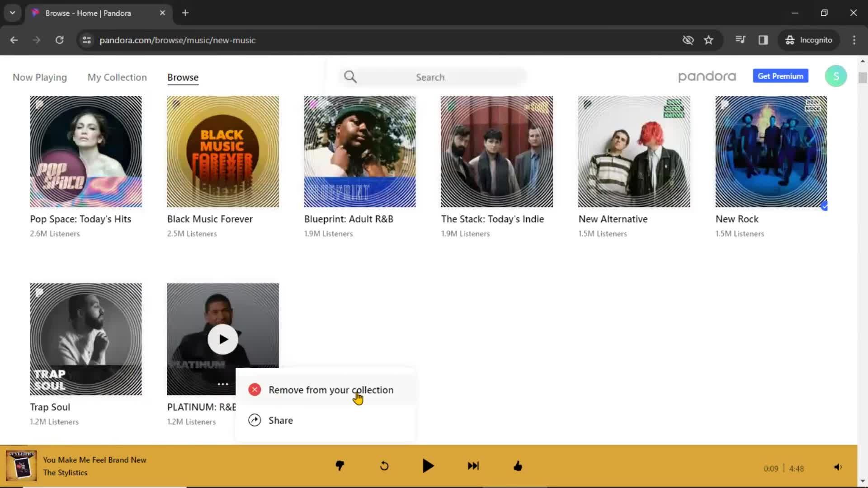Image resolution: width=868 pixels, height=488 pixels.
Task: Switch to the Now Playing tab
Action: click(40, 77)
